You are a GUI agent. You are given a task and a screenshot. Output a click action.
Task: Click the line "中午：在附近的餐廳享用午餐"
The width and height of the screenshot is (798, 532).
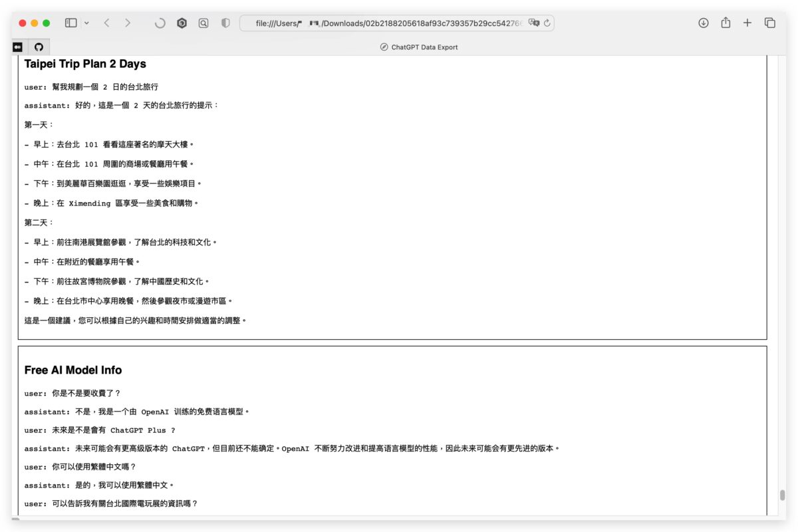82,261
